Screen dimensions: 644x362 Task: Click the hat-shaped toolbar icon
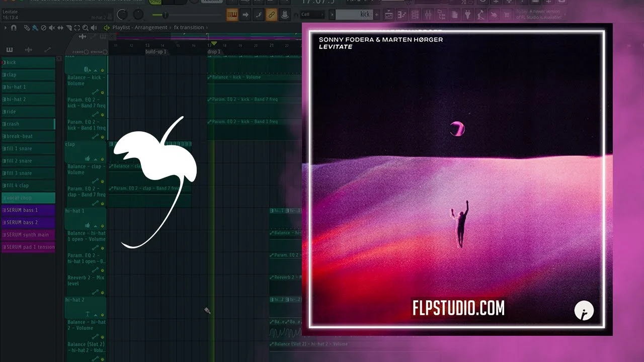click(285, 15)
